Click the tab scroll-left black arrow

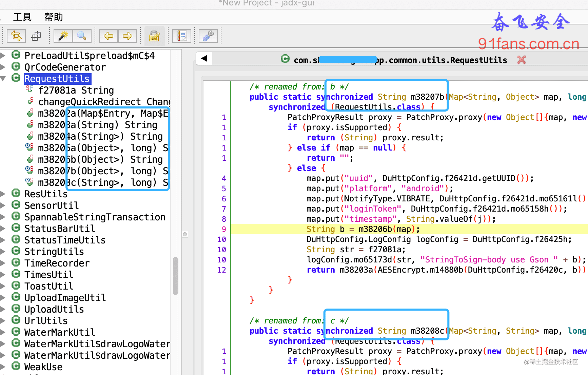204,58
